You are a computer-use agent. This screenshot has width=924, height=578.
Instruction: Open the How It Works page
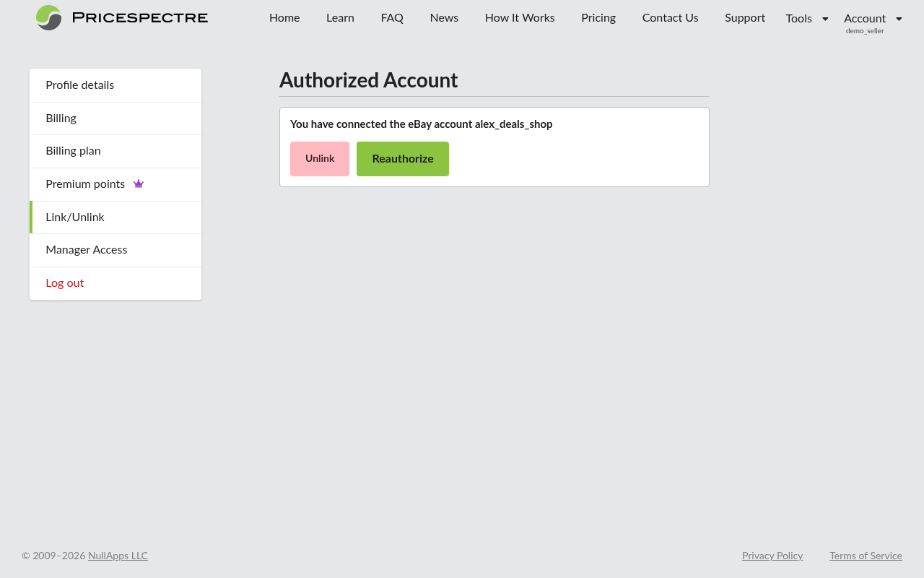click(x=520, y=17)
